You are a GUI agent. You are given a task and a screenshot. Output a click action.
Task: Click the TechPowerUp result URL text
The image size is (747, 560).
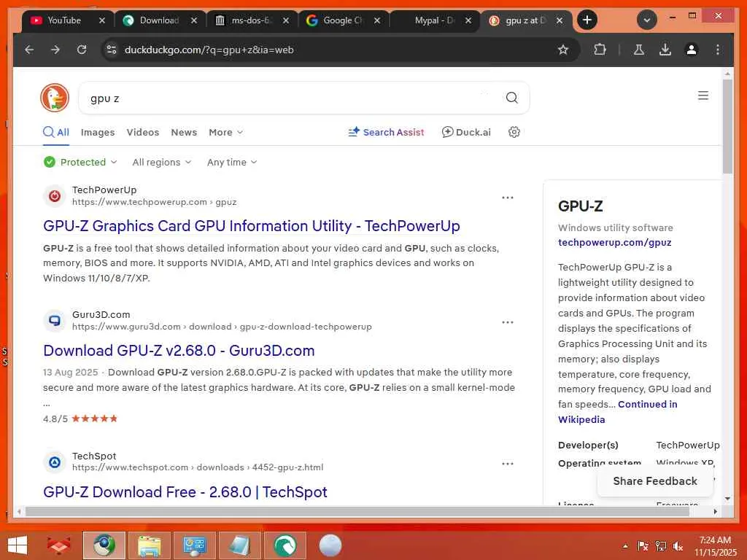[x=155, y=202]
